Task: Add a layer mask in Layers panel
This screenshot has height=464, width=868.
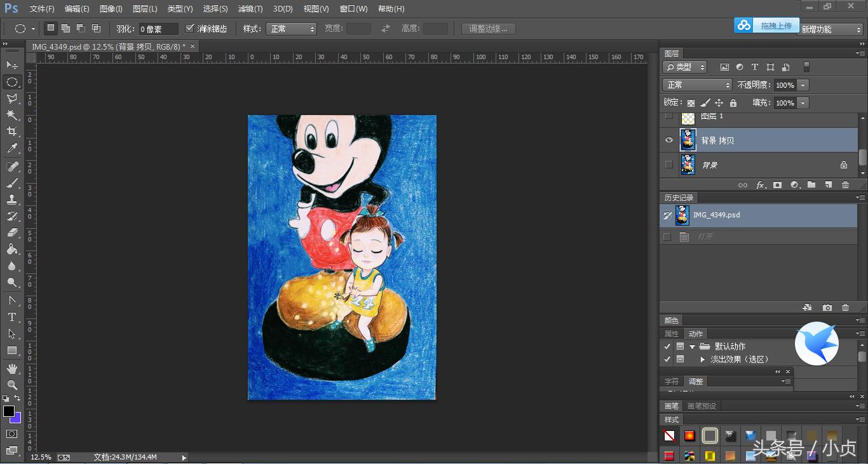Action: [777, 185]
